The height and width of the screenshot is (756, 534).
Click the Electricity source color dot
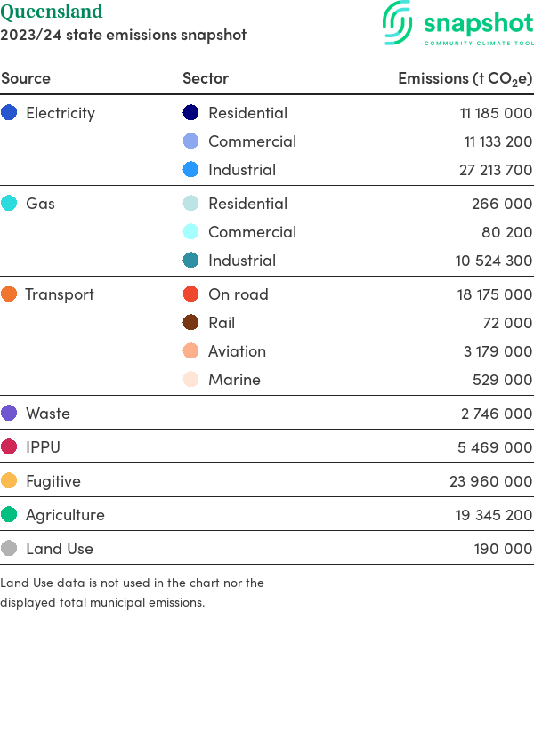click(9, 113)
